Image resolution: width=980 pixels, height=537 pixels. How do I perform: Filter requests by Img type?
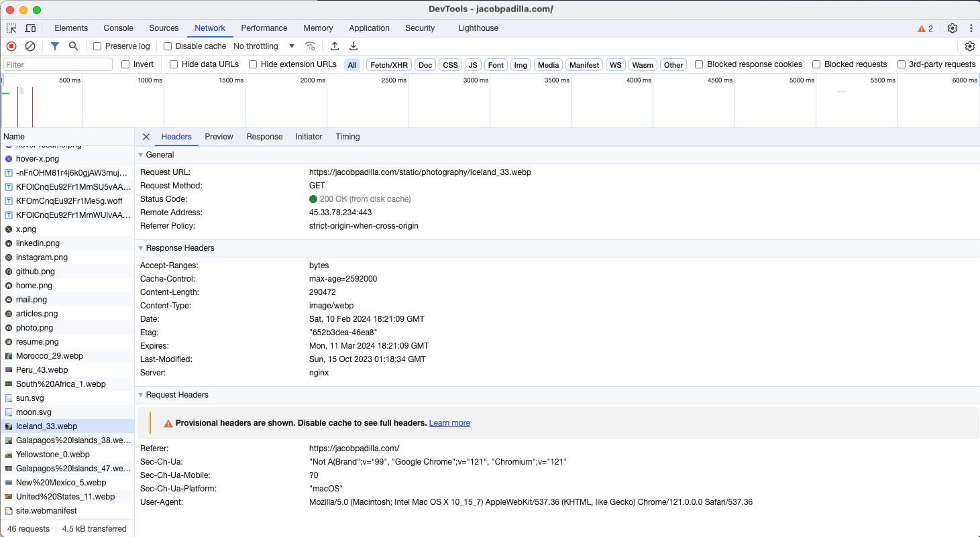point(521,64)
